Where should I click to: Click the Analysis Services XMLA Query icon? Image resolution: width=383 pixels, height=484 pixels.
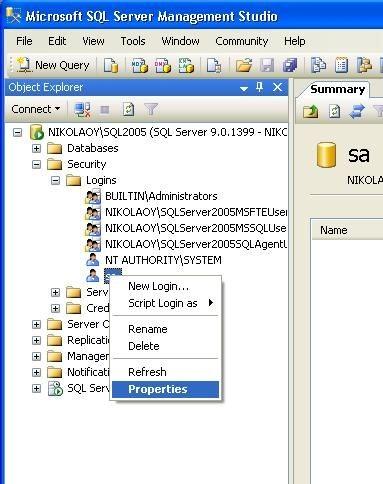186,65
